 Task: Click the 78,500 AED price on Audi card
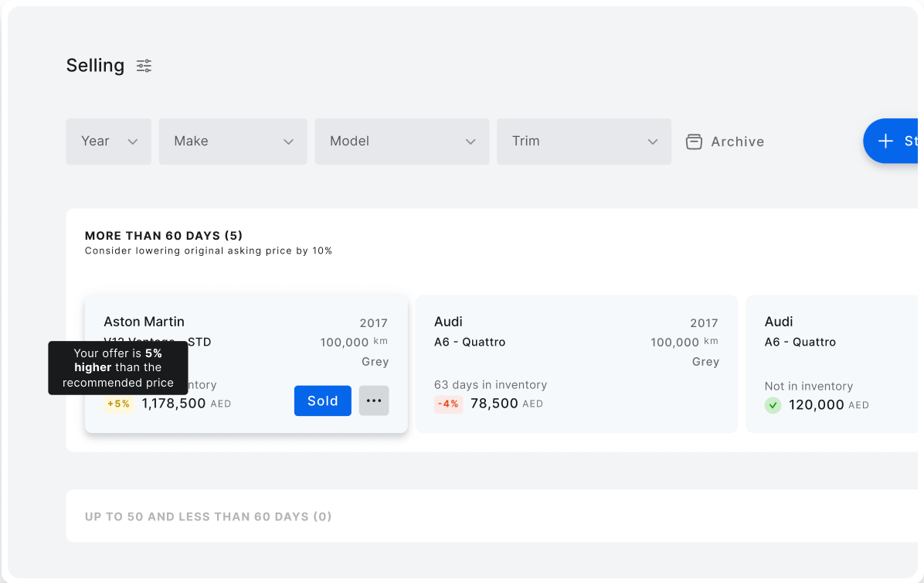pyautogui.click(x=494, y=404)
